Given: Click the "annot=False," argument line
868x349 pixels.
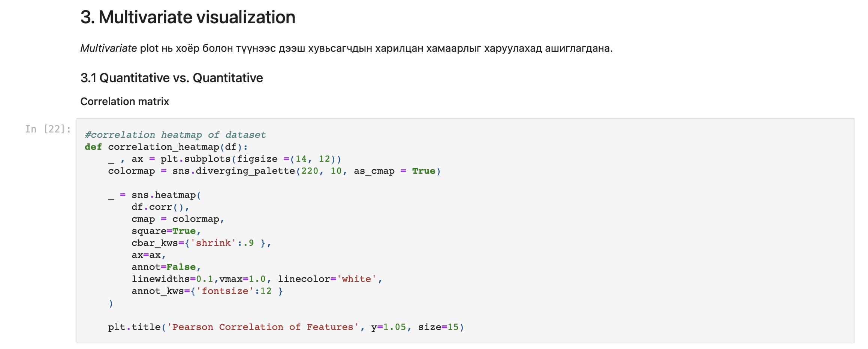Looking at the screenshot, I should (x=166, y=267).
